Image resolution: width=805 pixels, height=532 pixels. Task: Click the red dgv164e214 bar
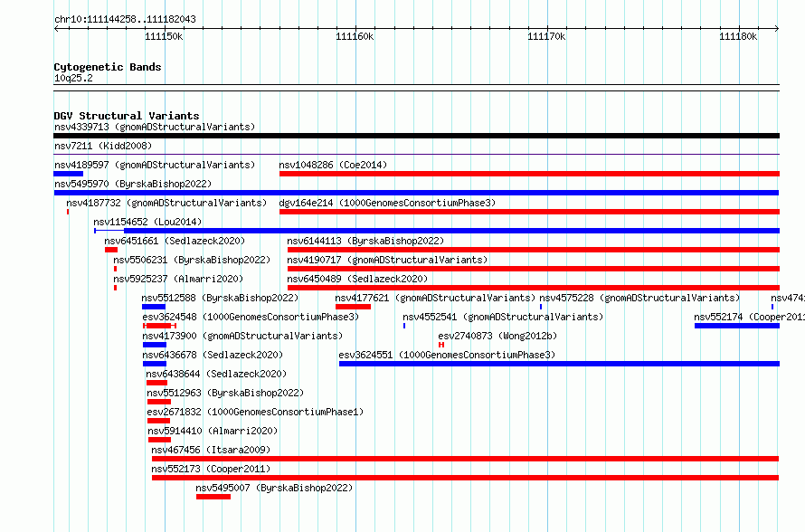tap(529, 212)
